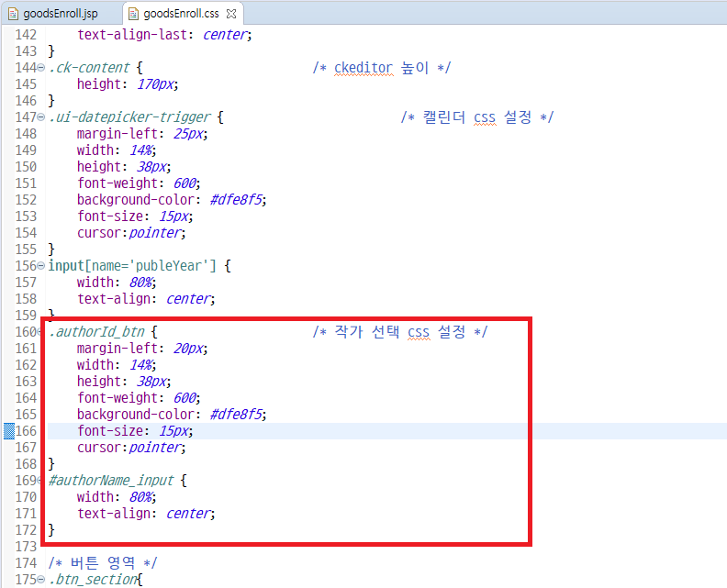The height and width of the screenshot is (588, 727).
Task: Place cursor on .ck-content selector
Action: [89, 68]
